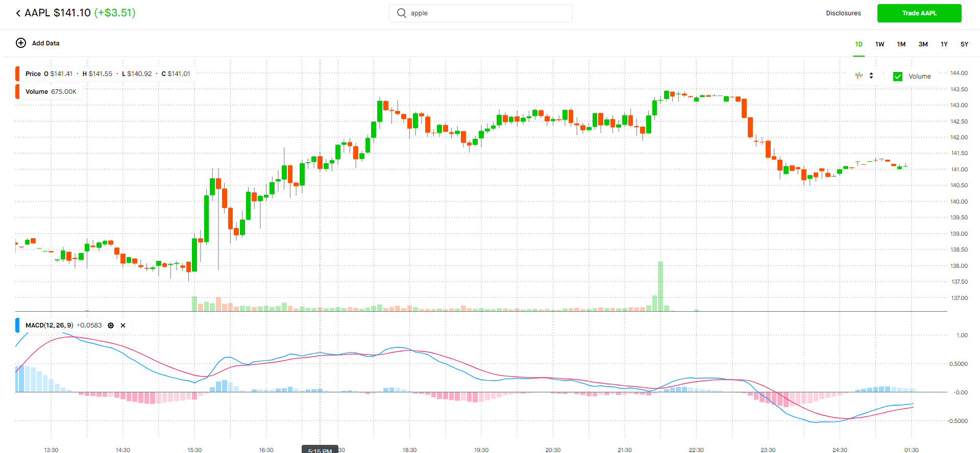Image resolution: width=980 pixels, height=453 pixels.
Task: Uncheck the Volume checkbox
Action: 898,77
